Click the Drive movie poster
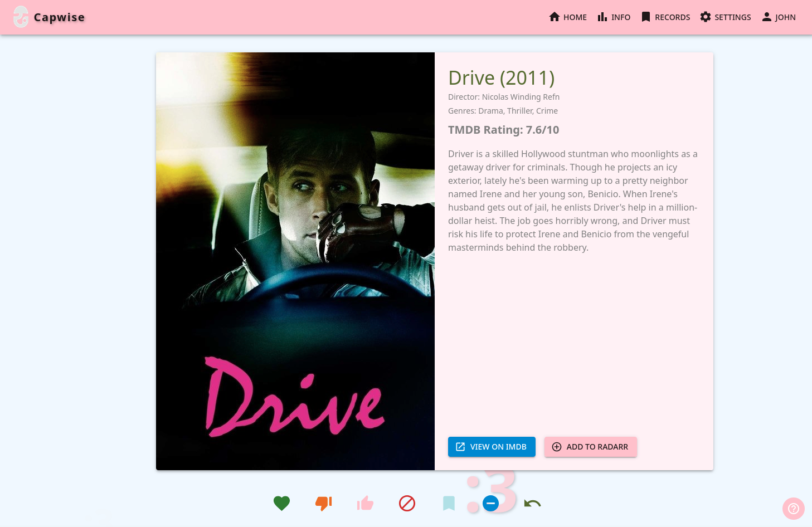Screen dimensions: 812x527 pyautogui.click(x=295, y=261)
